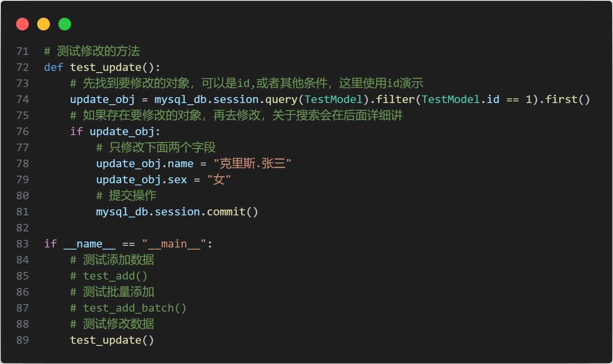Click the "女" string on line 79
This screenshot has width=613, height=364.
tap(219, 180)
